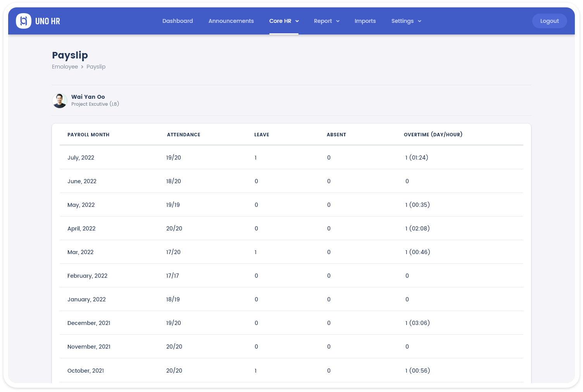This screenshot has width=583, height=392.
Task: Expand the Settings menu chevron
Action: click(419, 21)
